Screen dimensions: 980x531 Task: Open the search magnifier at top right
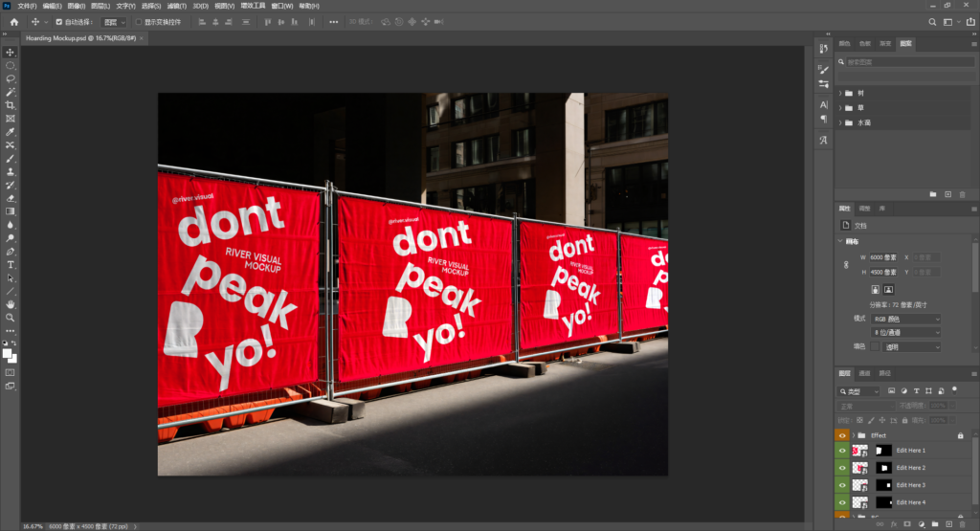[x=932, y=22]
